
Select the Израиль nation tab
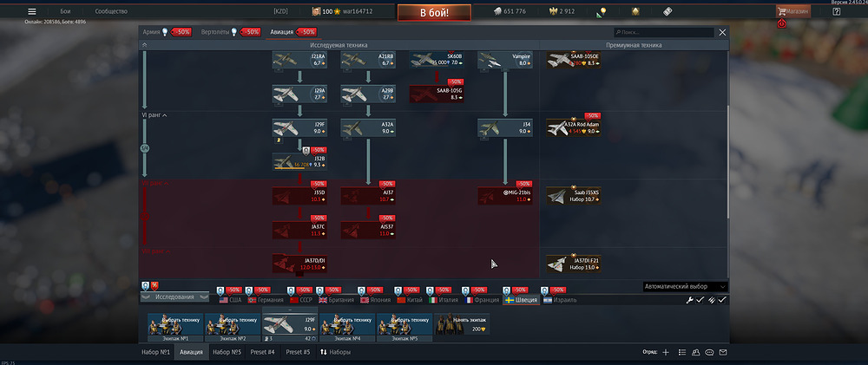(x=560, y=300)
